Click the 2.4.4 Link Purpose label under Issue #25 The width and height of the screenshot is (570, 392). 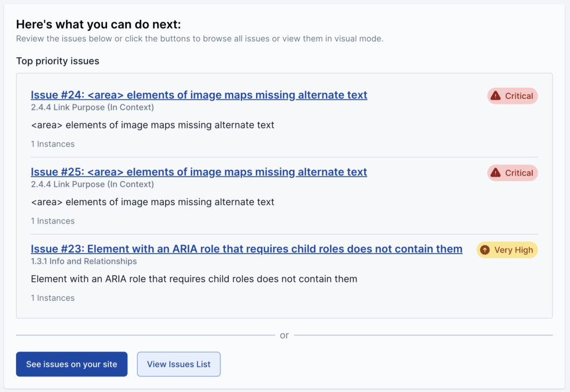click(92, 184)
